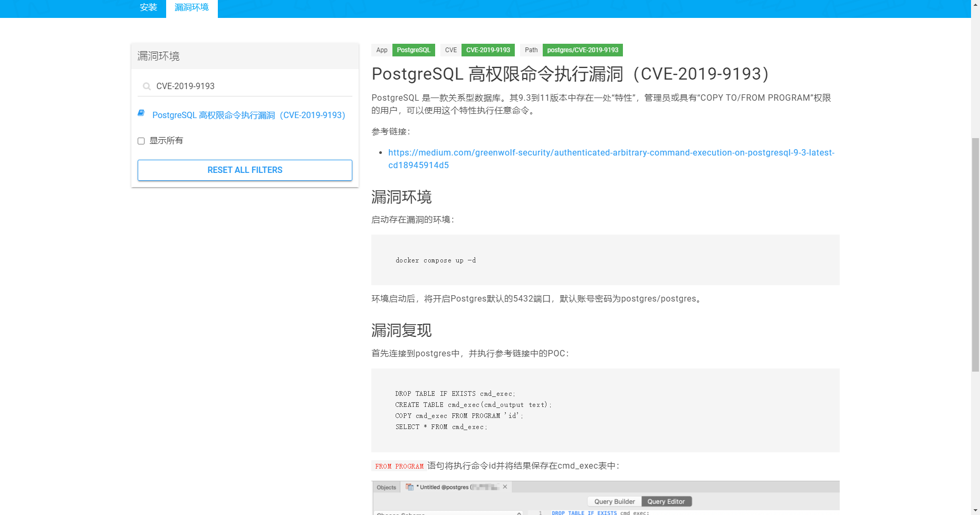Click the green CVE-2019-9193 badge
The image size is (980, 515).
click(488, 50)
